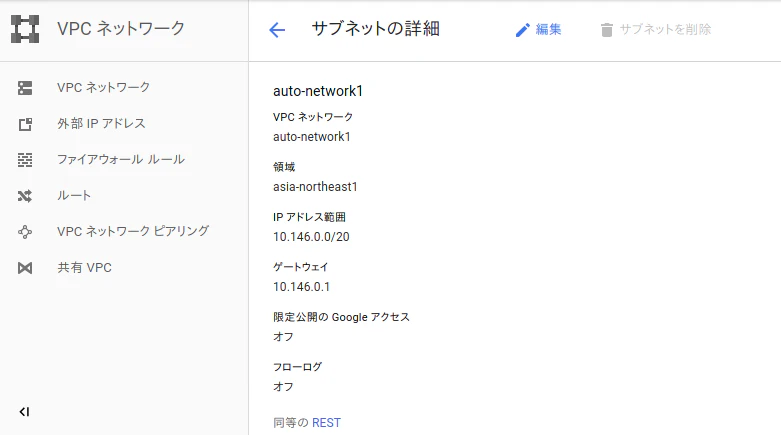
Task: Click the ゲートウェイ field label
Action: (x=300, y=267)
